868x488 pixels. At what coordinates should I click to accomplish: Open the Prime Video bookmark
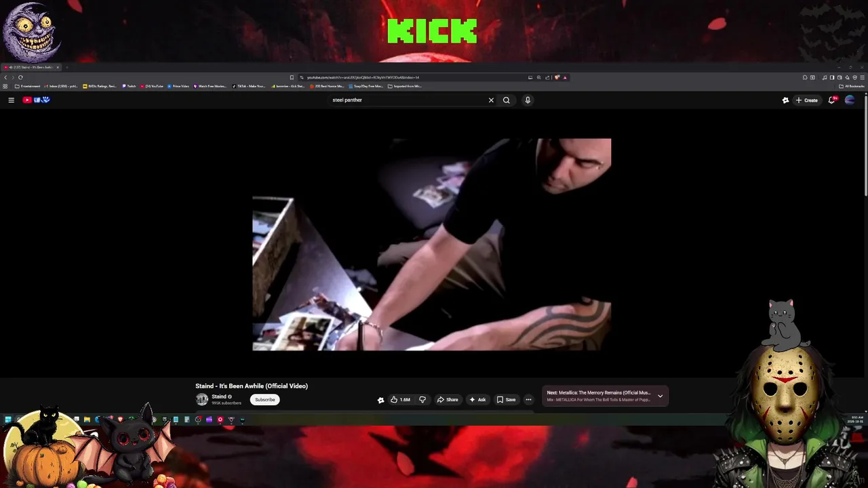coord(178,86)
